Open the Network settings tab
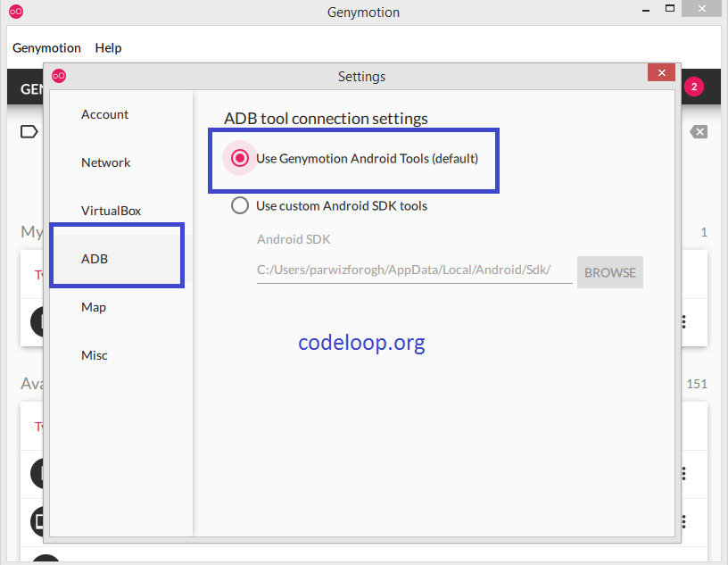This screenshot has width=728, height=565. click(x=106, y=162)
